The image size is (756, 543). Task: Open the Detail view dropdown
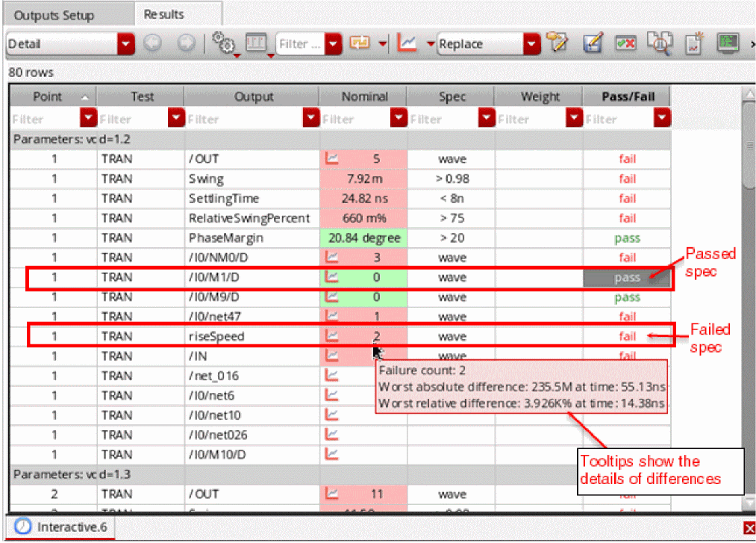point(125,44)
